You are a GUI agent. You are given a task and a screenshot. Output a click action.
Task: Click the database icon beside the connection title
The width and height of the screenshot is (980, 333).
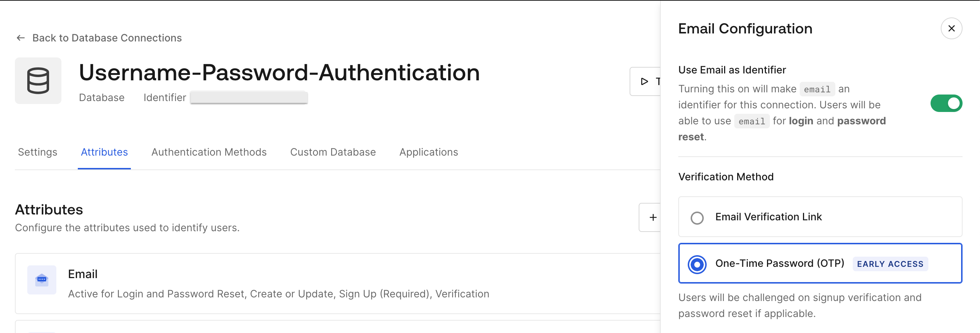click(x=38, y=80)
